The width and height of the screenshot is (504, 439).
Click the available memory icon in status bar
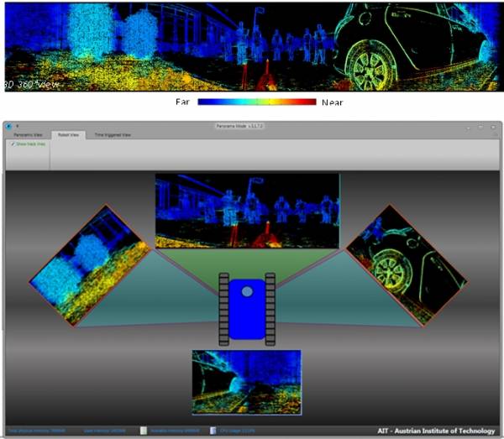pos(144,431)
